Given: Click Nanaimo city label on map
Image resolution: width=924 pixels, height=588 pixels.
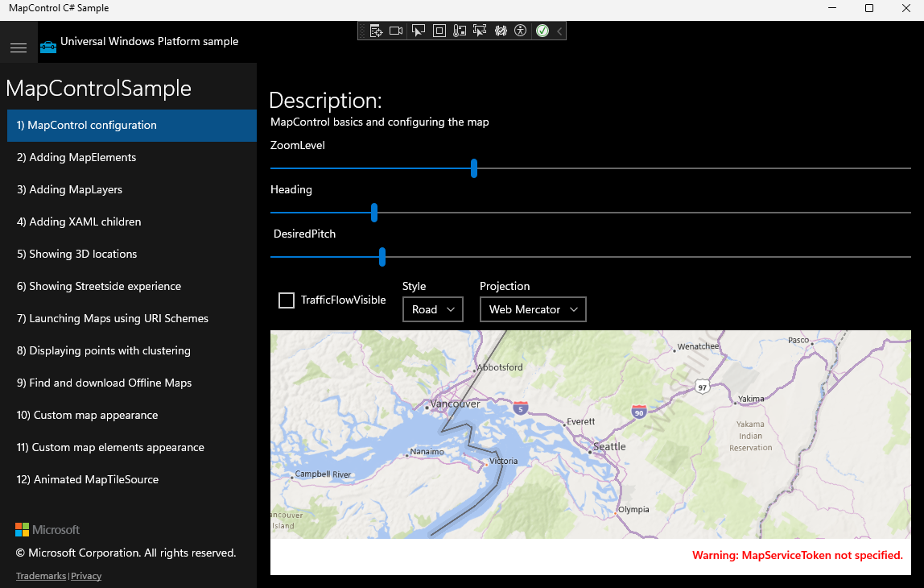Looking at the screenshot, I should point(427,452).
